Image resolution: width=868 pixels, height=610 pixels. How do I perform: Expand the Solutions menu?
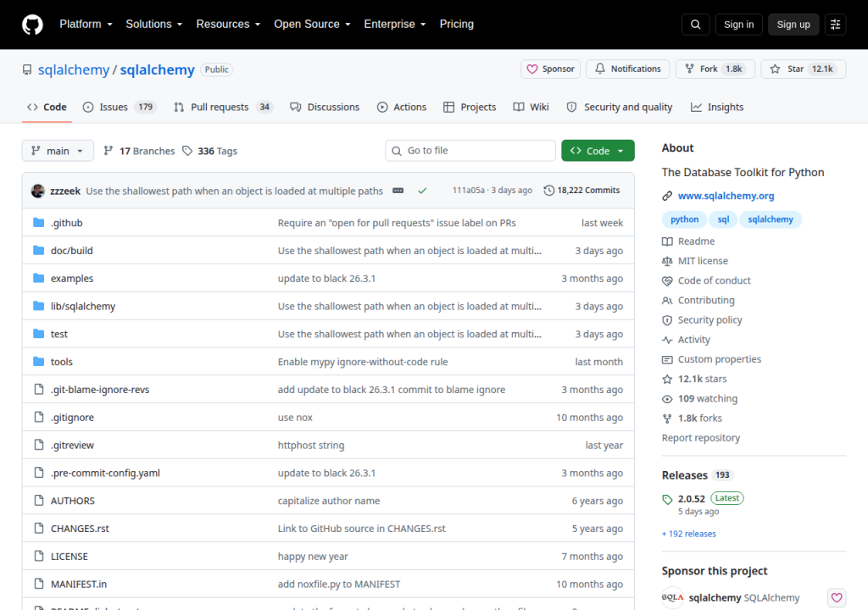pos(154,25)
